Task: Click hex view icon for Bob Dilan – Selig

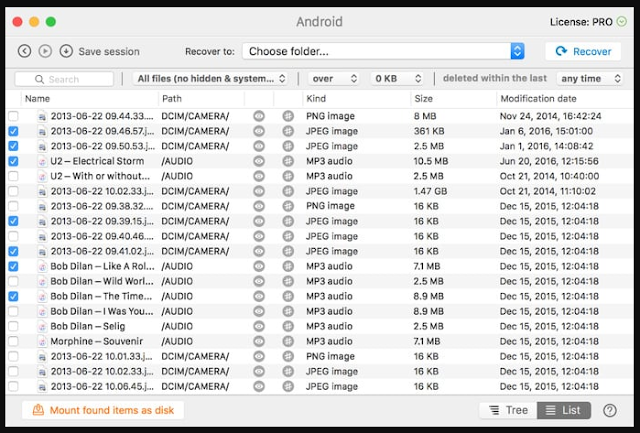Action: click(288, 326)
